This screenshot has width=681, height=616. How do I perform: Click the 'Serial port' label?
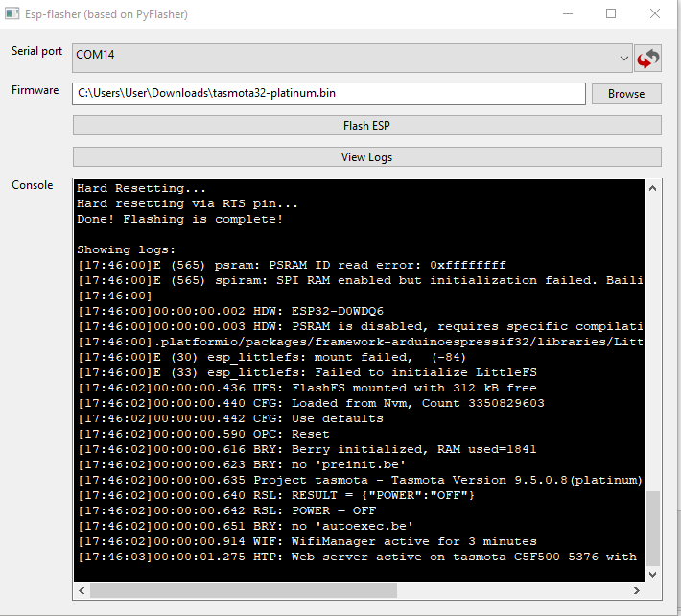point(36,51)
